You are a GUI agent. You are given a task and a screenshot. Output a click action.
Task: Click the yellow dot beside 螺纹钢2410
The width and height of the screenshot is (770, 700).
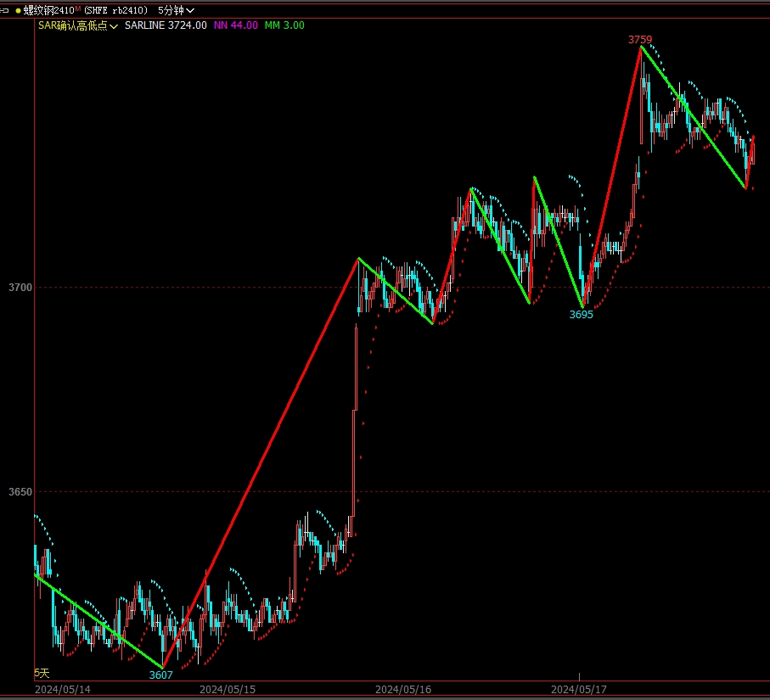[x=18, y=10]
